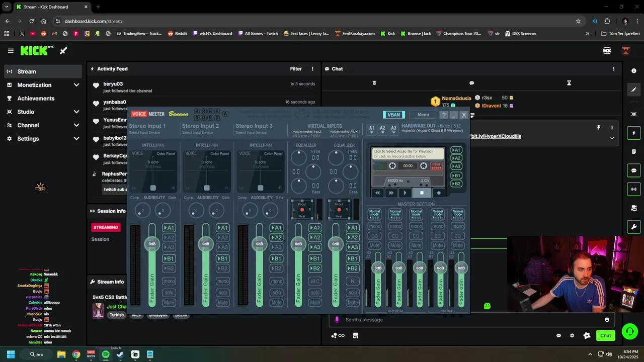Click the Turkish stream tag
Image resolution: width=644 pixels, height=362 pixels.
(x=117, y=315)
